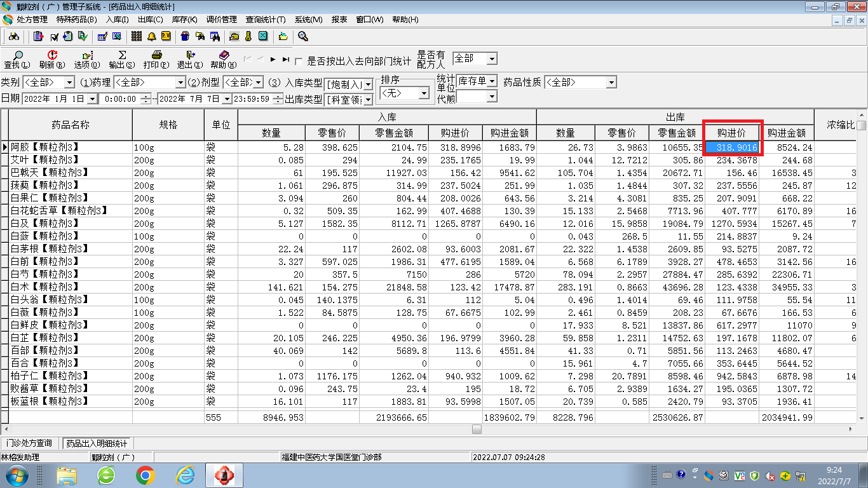Toggle 是否按出入去向部门统计 checkbox
Viewport: 868px width, 488px height.
[299, 62]
